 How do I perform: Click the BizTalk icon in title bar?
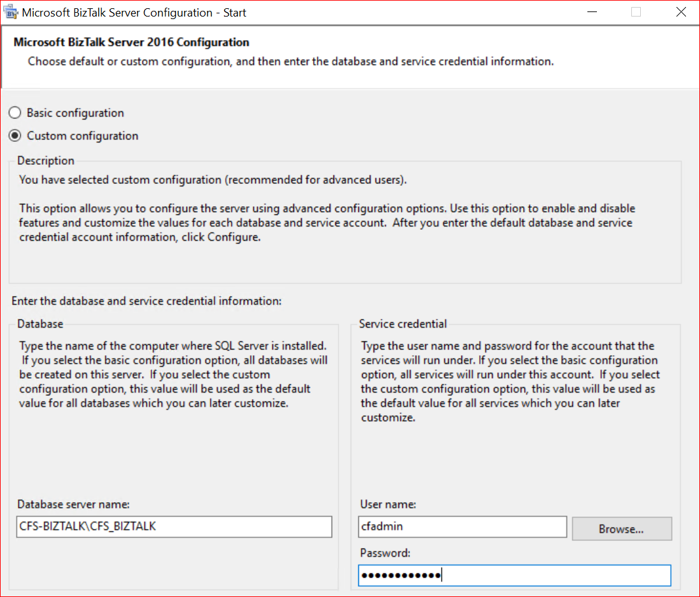coord(11,12)
